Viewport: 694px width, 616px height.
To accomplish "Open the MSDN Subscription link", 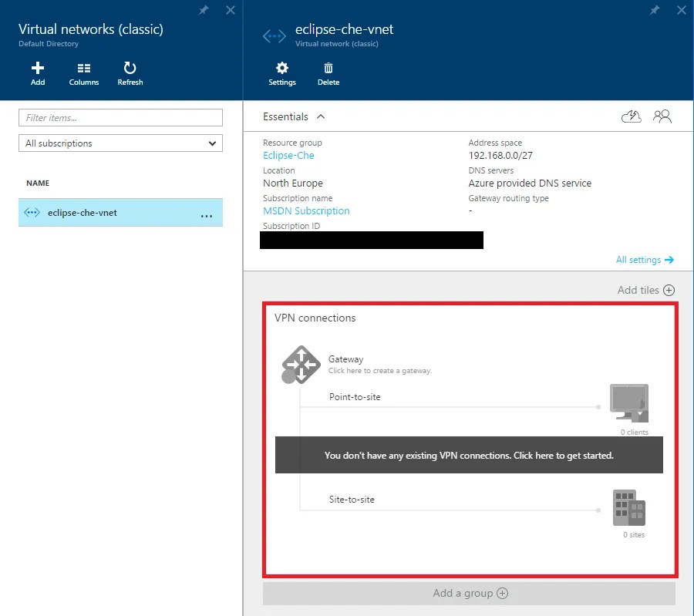I will pos(306,211).
